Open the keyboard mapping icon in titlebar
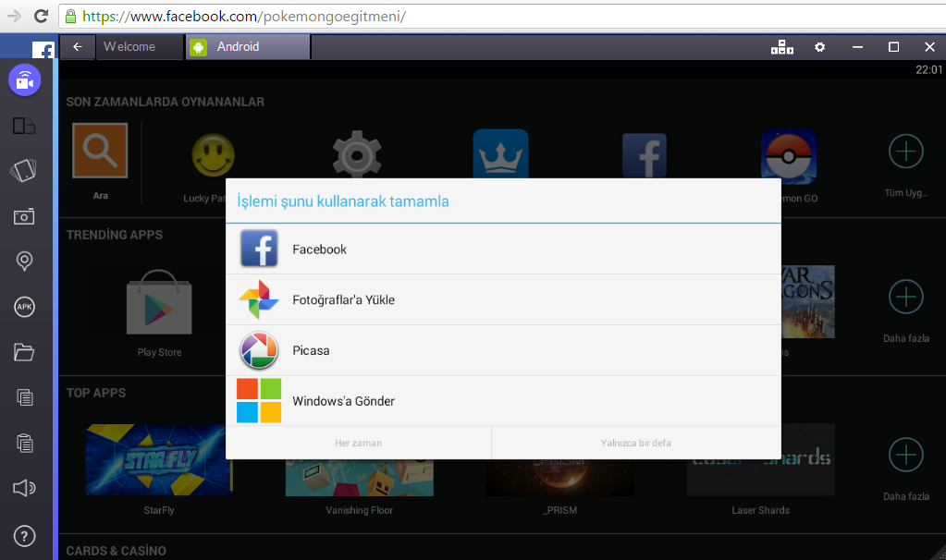The image size is (946, 560). [x=782, y=47]
